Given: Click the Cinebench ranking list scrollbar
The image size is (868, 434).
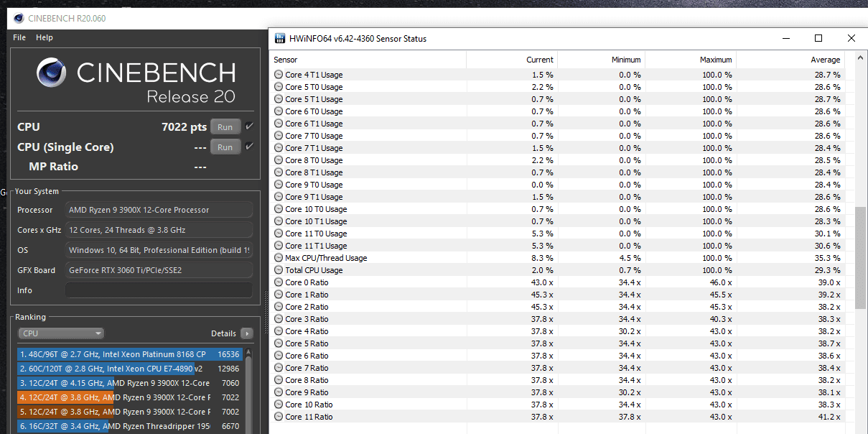Looking at the screenshot, I should (248, 390).
